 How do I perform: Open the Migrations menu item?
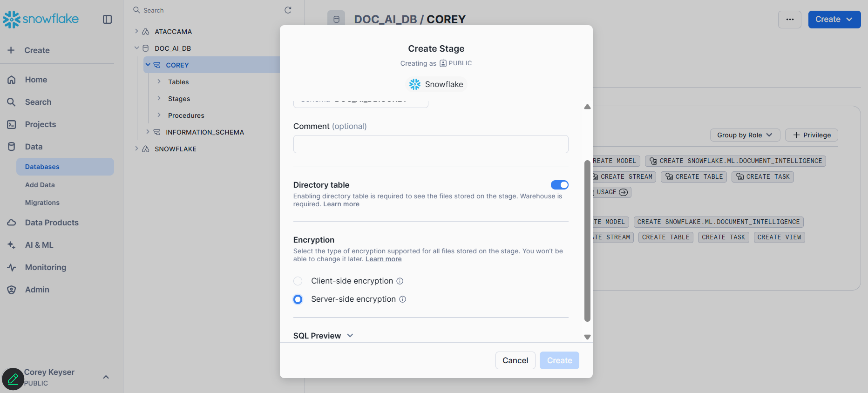coord(42,203)
